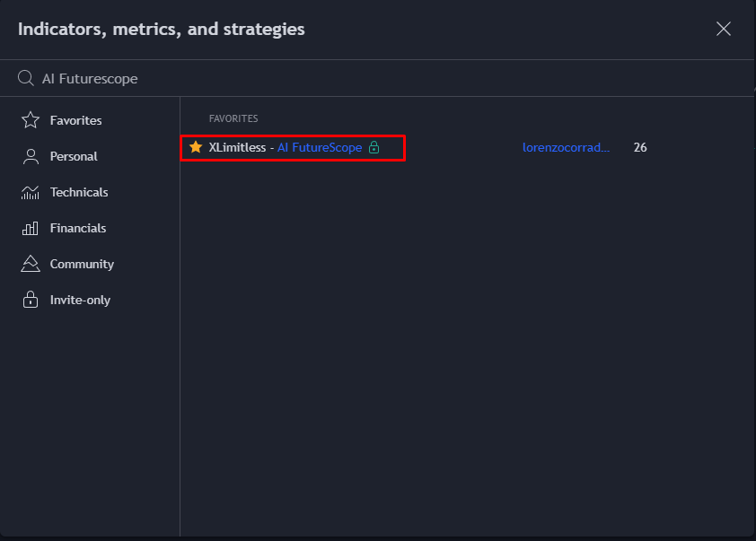Image resolution: width=756 pixels, height=541 pixels.
Task: Click the Personal user icon
Action: 31,156
